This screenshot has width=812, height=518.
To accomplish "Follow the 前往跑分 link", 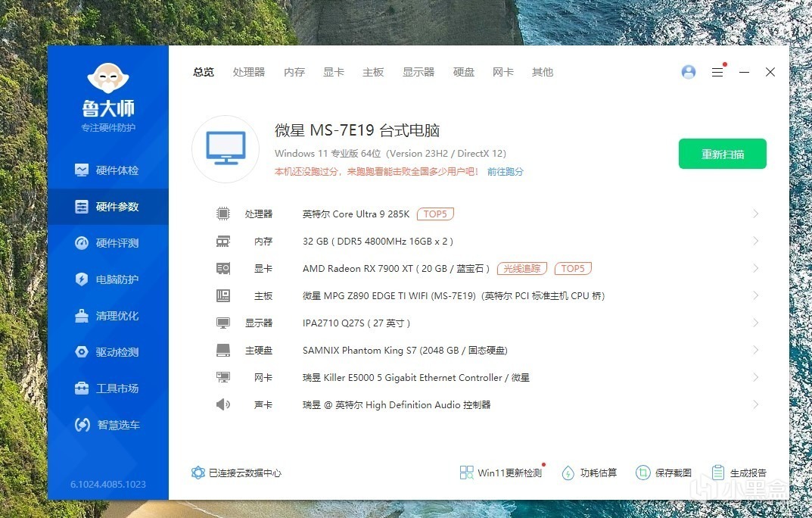I will click(506, 171).
